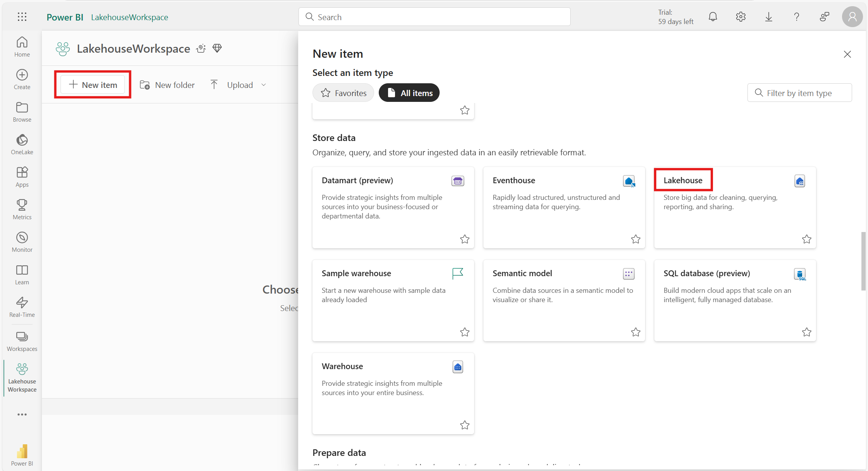Screen dimensions: 868x471
Task: Click the New item button
Action: pos(93,85)
